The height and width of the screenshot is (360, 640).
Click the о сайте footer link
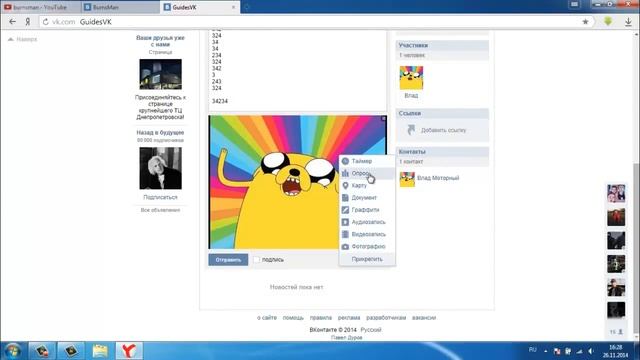click(267, 318)
